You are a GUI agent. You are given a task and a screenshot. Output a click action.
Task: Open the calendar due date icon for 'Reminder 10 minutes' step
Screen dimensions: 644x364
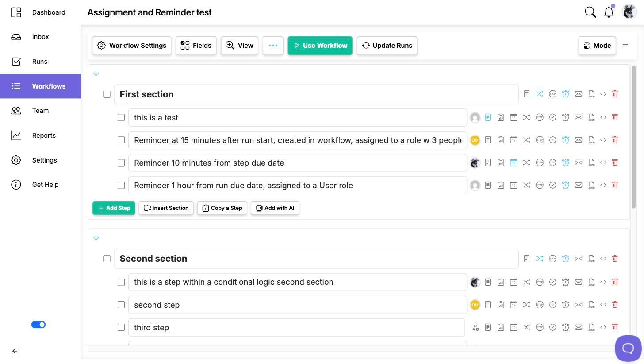tap(514, 163)
